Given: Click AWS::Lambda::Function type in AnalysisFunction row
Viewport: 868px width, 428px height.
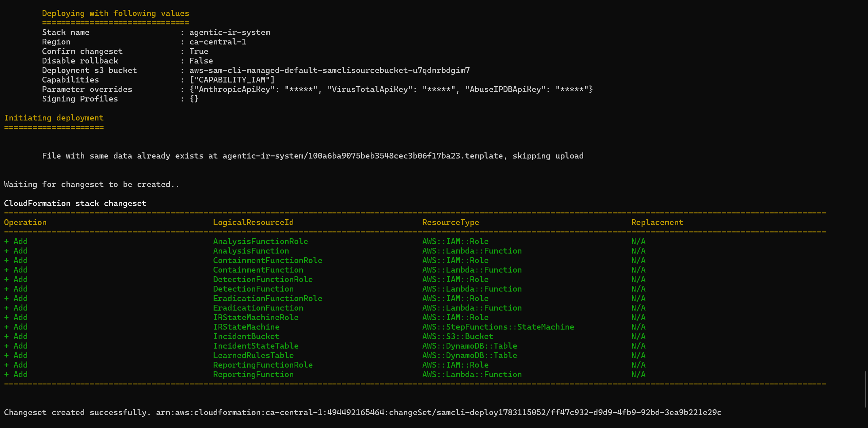Looking at the screenshot, I should pos(472,251).
